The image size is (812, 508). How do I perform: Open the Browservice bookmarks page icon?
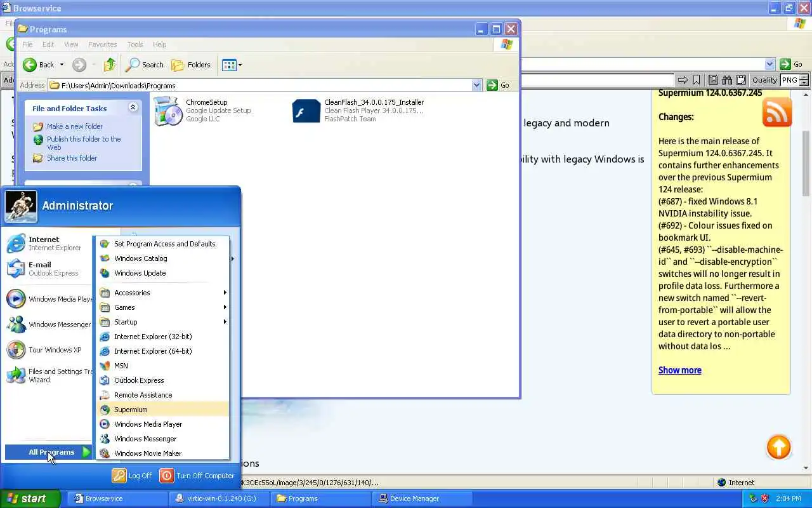[713, 80]
